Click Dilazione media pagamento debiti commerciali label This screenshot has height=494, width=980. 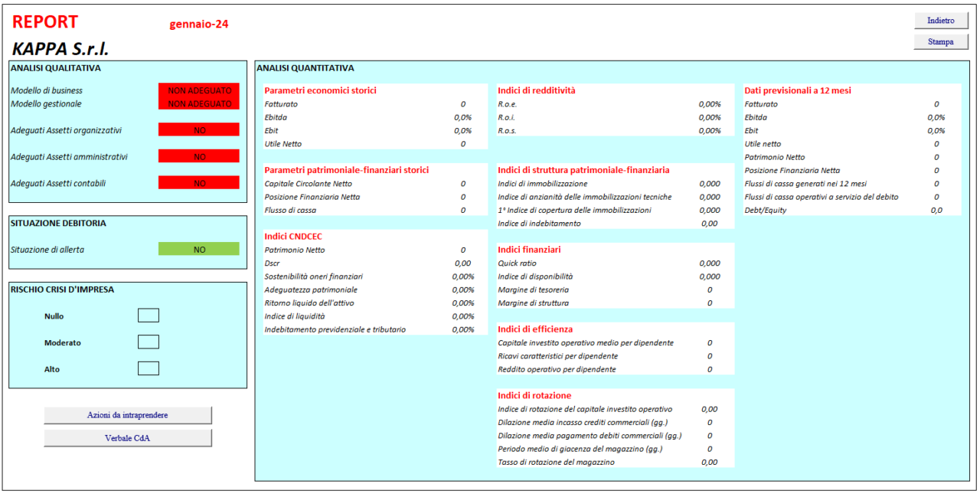click(590, 436)
